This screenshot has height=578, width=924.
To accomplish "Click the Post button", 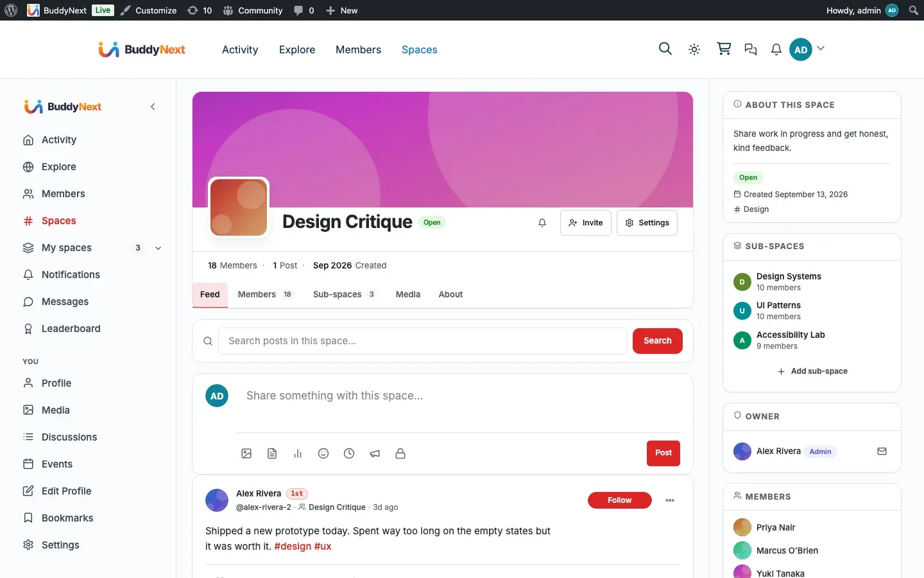I will tap(663, 453).
